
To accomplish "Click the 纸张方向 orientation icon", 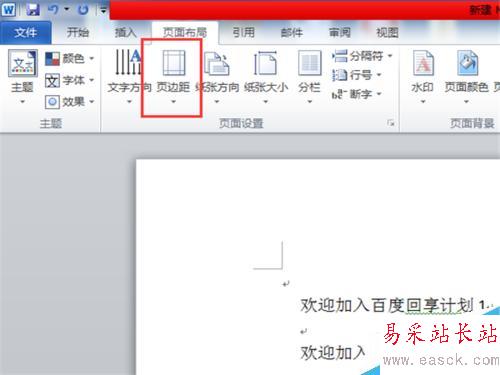I will click(x=217, y=63).
